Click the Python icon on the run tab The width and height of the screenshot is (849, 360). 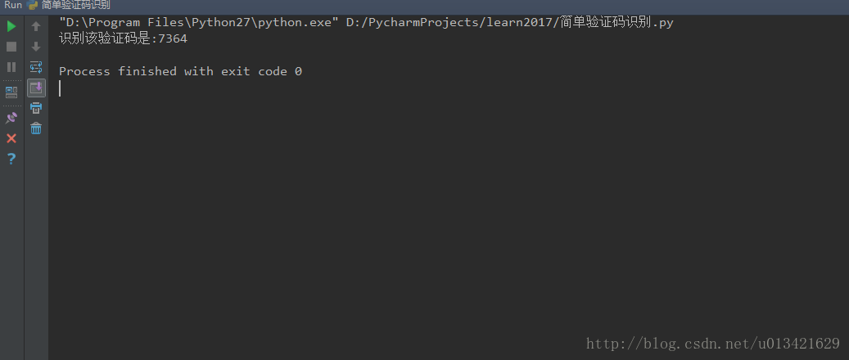coord(32,5)
